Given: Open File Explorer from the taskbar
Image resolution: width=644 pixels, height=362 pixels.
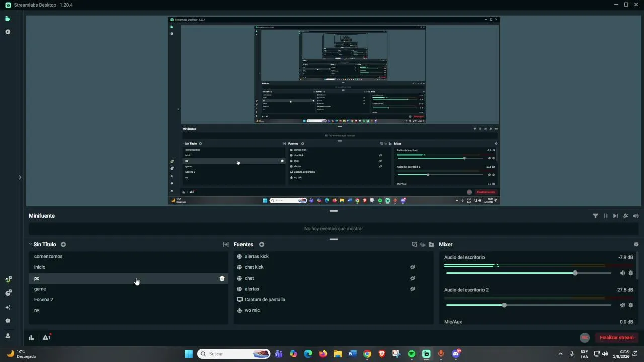Looking at the screenshot, I should [x=338, y=354].
